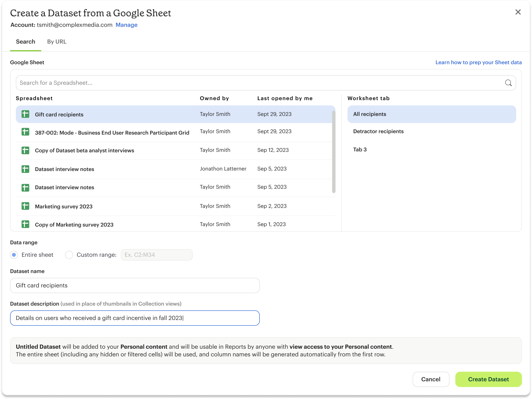Pick the Detractor recipients worksheet tab
Viewport: 532px width, 399px height.
coord(378,131)
